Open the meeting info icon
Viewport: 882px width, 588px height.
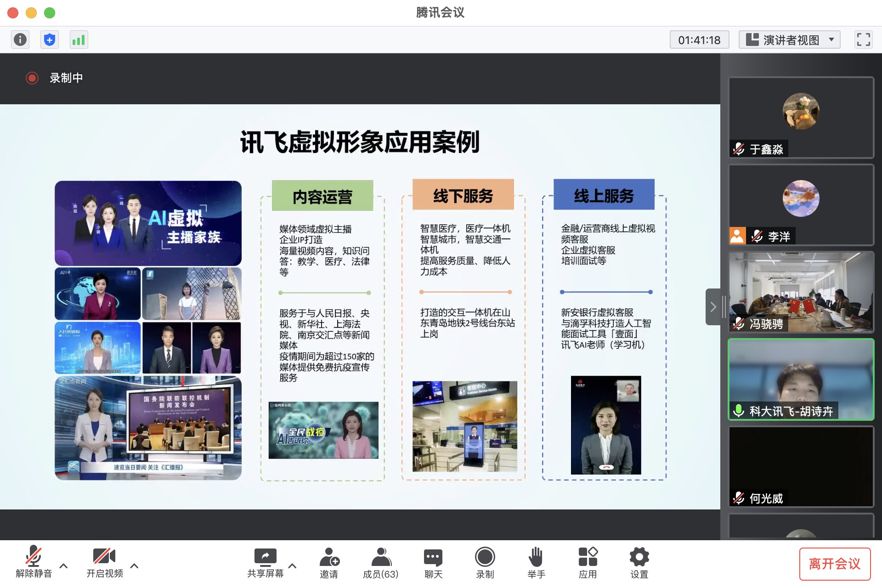click(20, 40)
